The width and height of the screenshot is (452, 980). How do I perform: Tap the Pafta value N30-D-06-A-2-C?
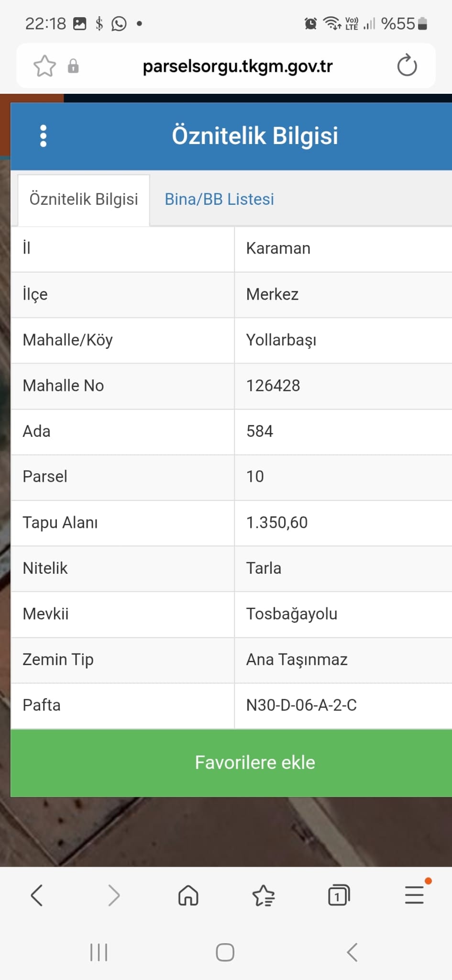pyautogui.click(x=301, y=705)
